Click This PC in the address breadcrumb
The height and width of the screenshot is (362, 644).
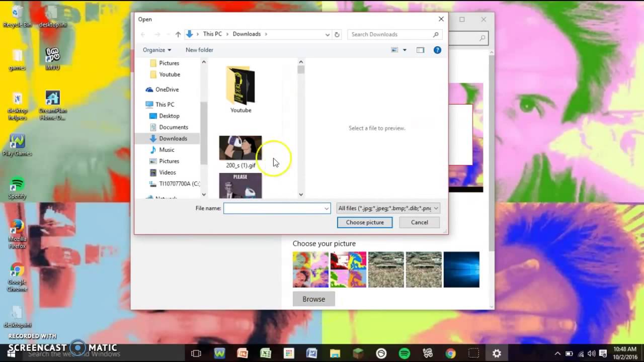pos(212,34)
